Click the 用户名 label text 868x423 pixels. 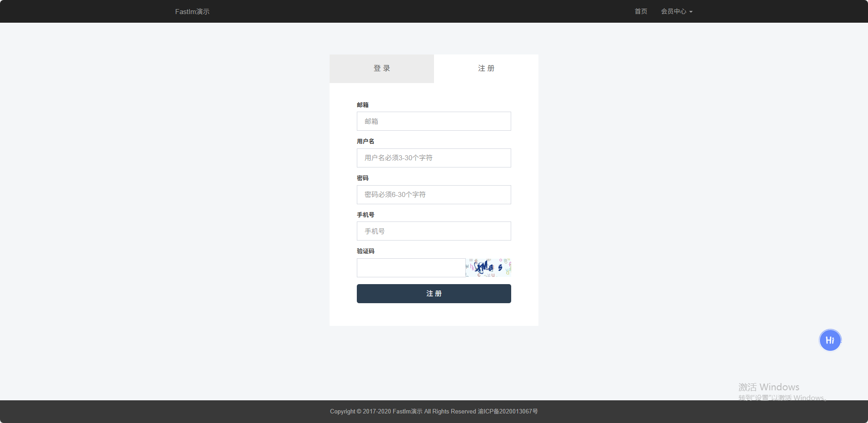pos(365,142)
